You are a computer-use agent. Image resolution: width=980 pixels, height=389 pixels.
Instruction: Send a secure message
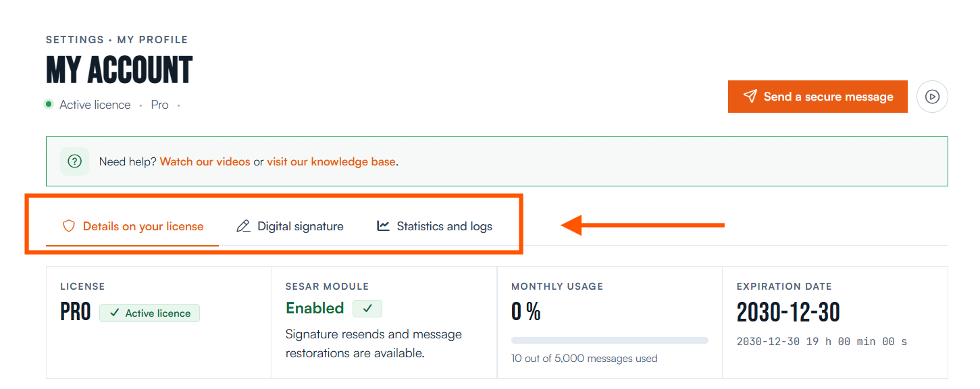[818, 97]
